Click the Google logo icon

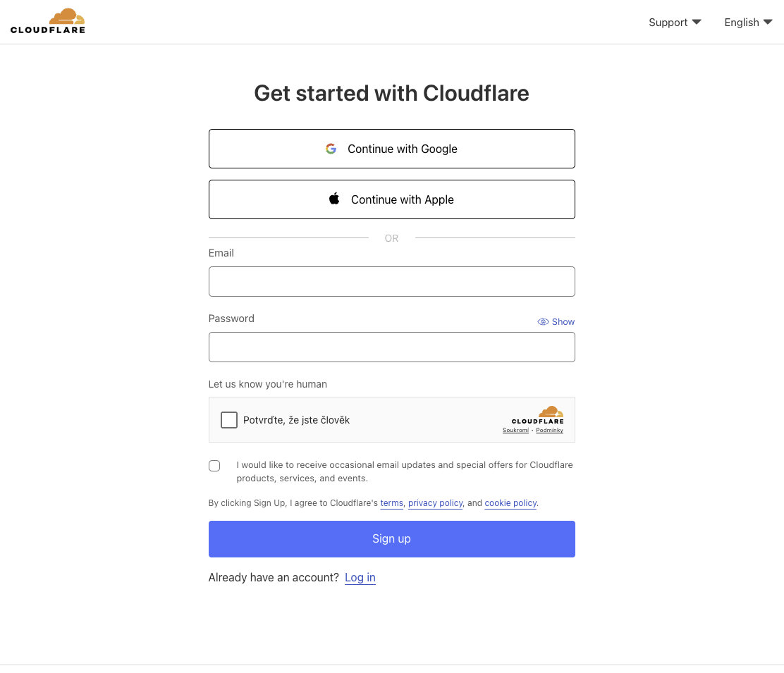coord(331,149)
